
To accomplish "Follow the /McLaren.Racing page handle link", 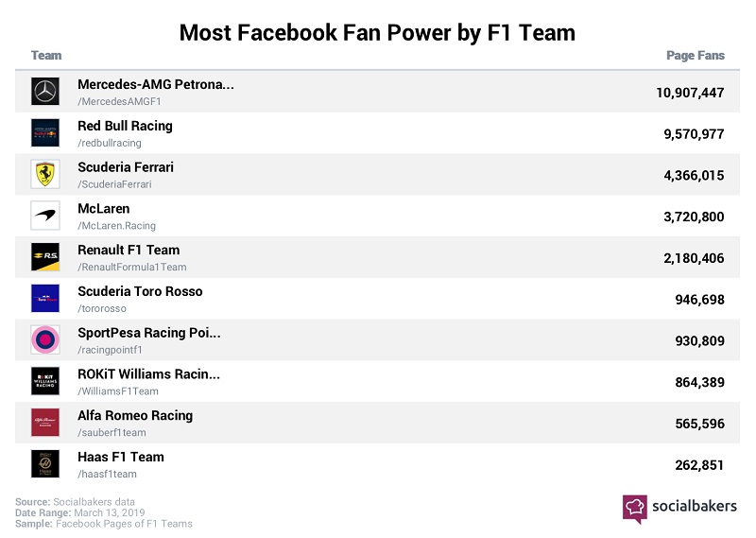I will click(x=116, y=226).
